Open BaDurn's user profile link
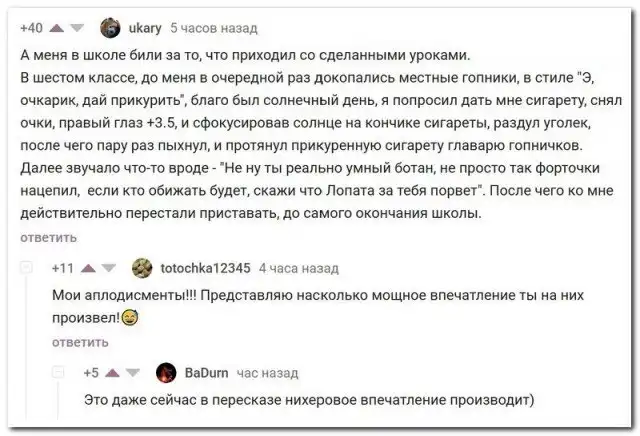 [205, 373]
